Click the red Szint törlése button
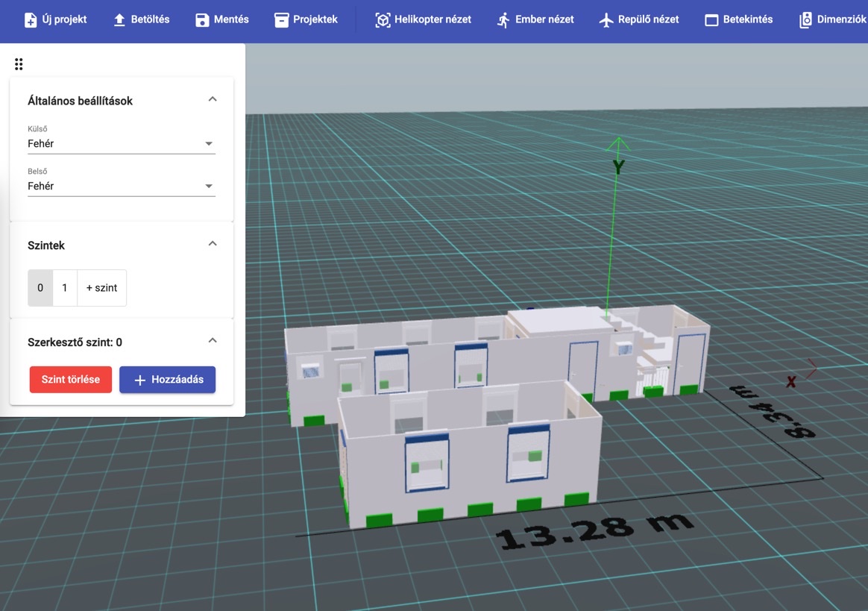This screenshot has height=611, width=868. click(x=71, y=380)
